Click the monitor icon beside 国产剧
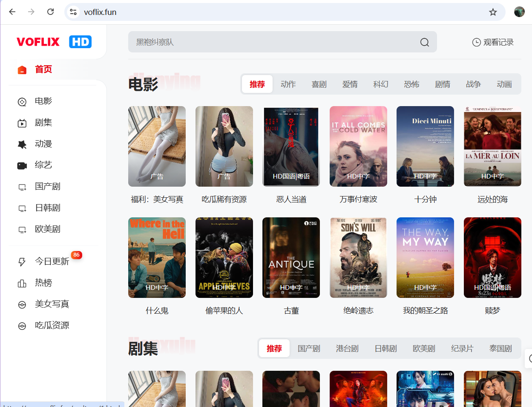This screenshot has width=532, height=407. [22, 187]
